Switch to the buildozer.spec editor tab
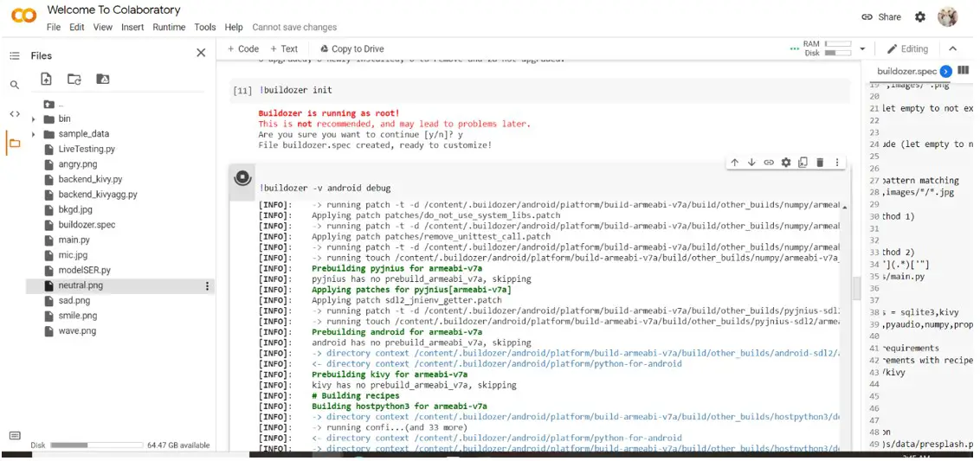 [906, 72]
